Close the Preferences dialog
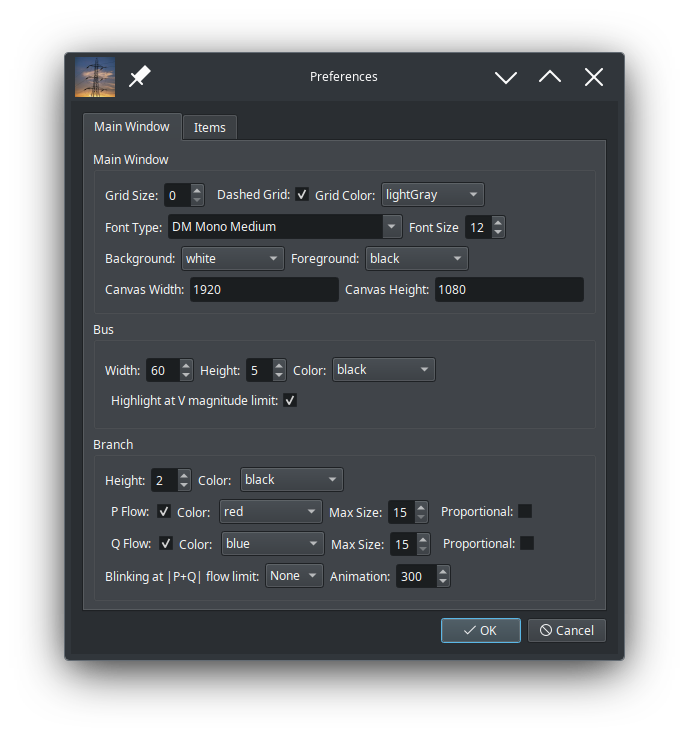 click(x=594, y=77)
